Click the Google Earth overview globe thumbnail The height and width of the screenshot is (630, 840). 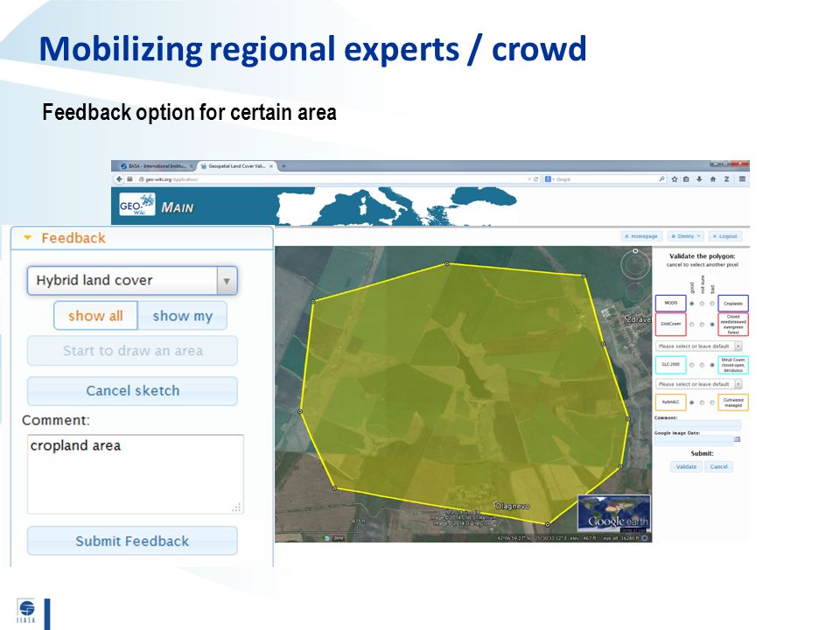pyautogui.click(x=614, y=513)
